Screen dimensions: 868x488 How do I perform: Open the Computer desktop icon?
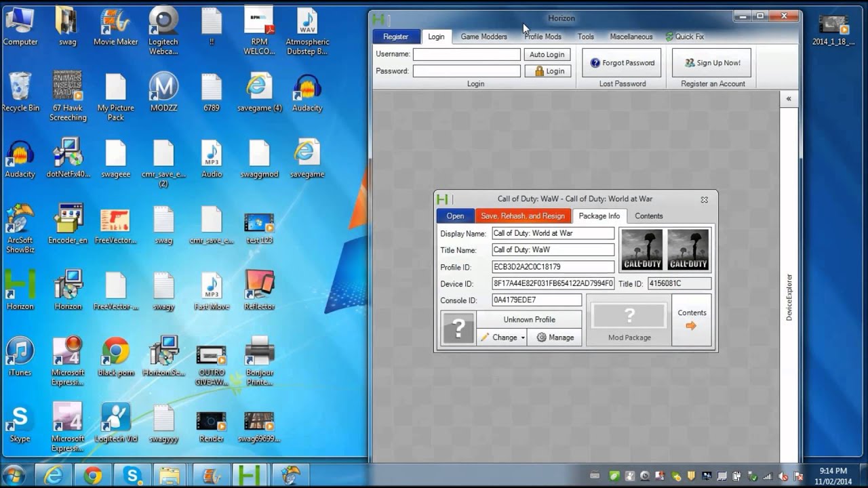click(20, 26)
